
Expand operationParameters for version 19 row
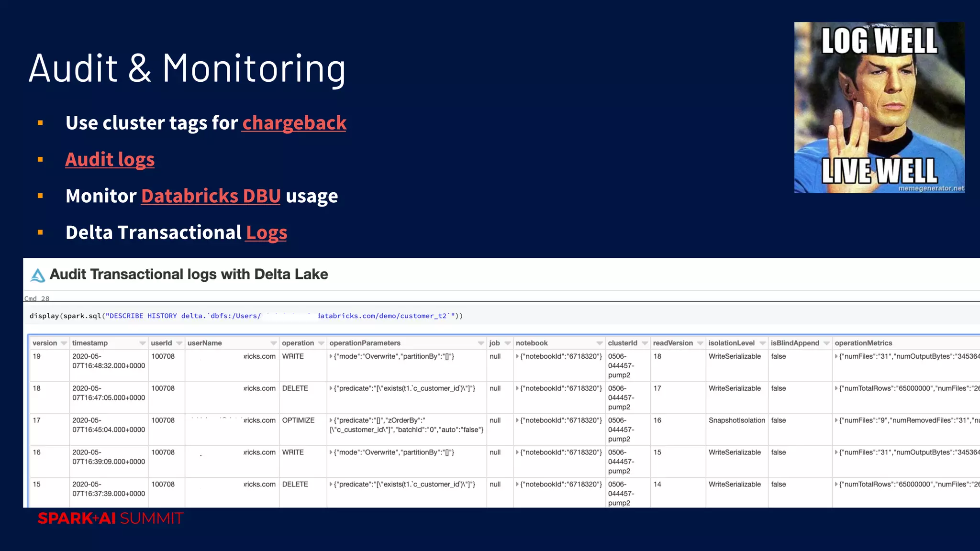331,356
